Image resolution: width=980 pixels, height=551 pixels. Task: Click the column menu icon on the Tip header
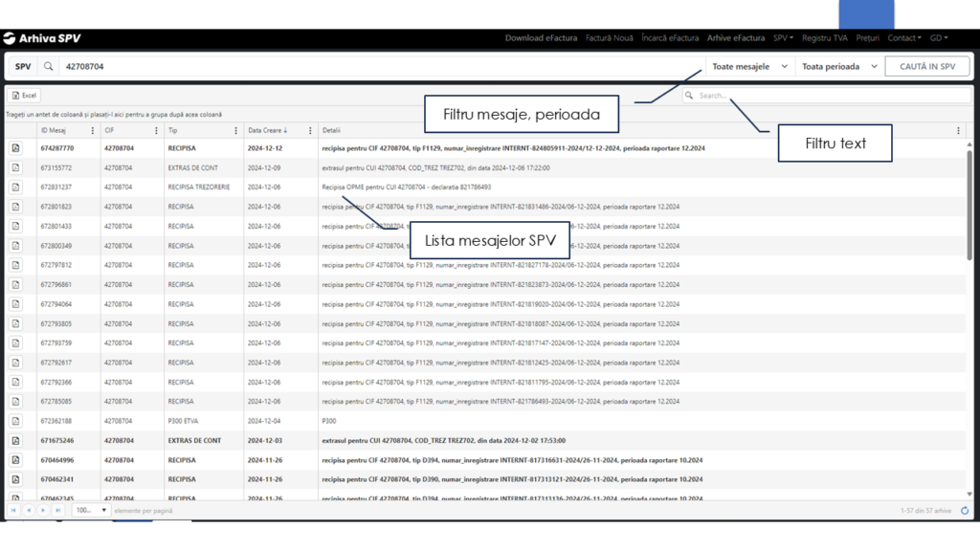point(235,129)
